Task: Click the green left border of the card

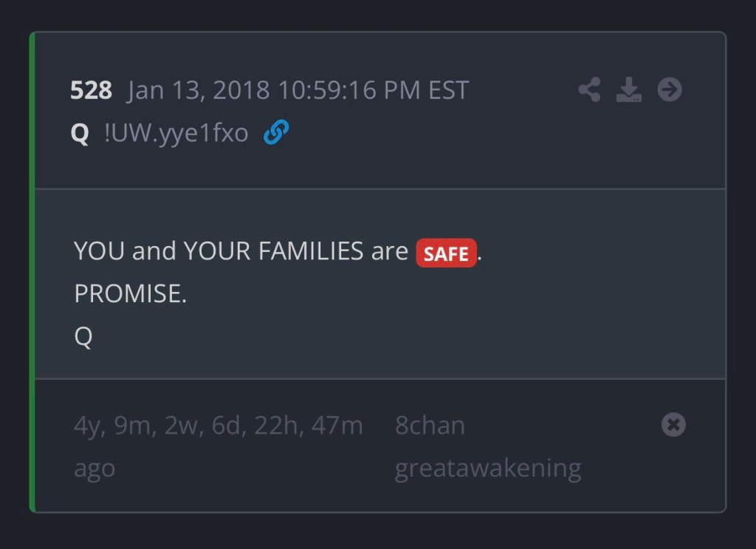Action: click(x=32, y=272)
